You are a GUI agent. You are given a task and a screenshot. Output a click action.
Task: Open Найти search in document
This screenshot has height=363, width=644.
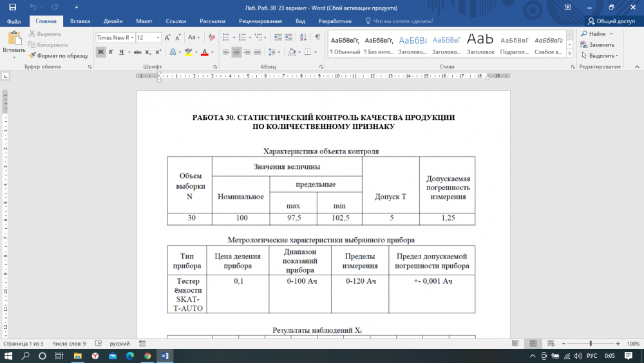tap(593, 34)
